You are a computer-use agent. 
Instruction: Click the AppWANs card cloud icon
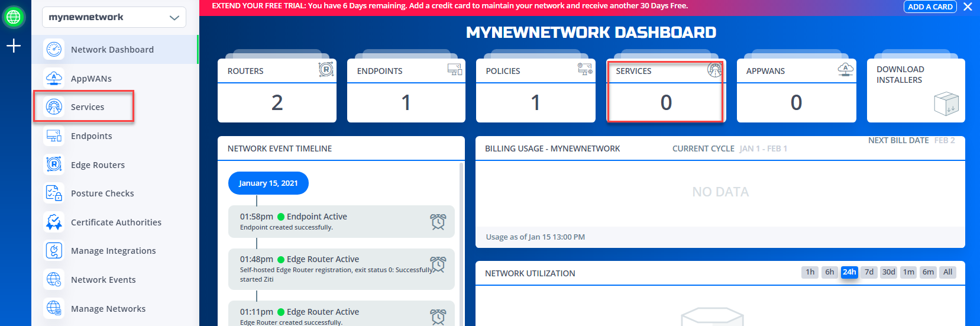846,70
